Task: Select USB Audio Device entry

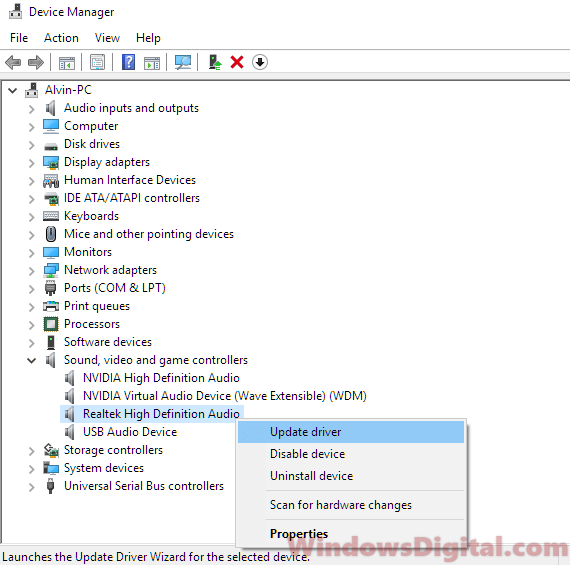Action: click(x=130, y=432)
